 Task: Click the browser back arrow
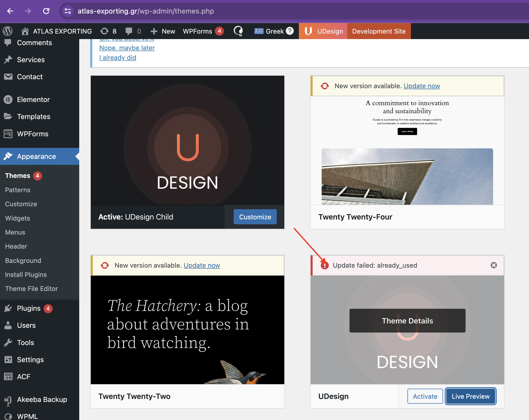click(10, 11)
